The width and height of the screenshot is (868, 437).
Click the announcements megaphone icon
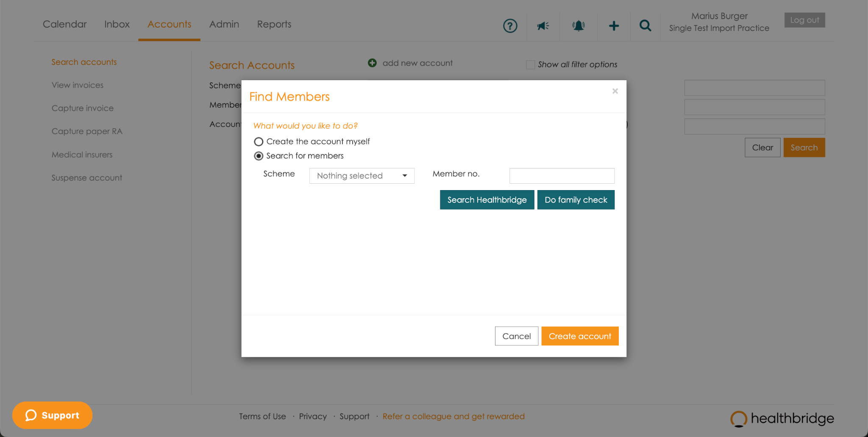543,26
